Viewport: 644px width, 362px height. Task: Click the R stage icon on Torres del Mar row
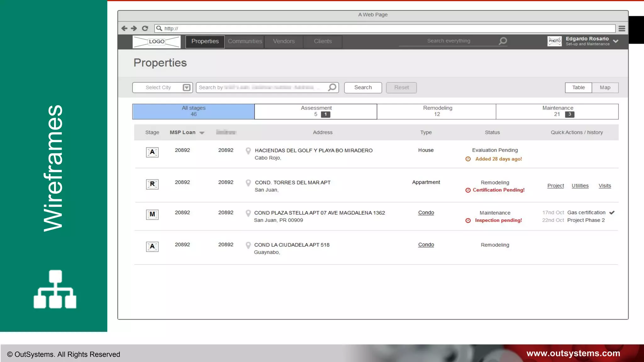coord(152,184)
